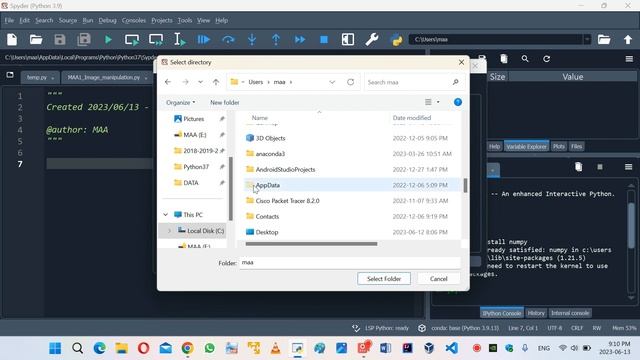Screen dimensions: 640x360
Task: Open Windows Start button on taskbar
Action: tap(55, 348)
